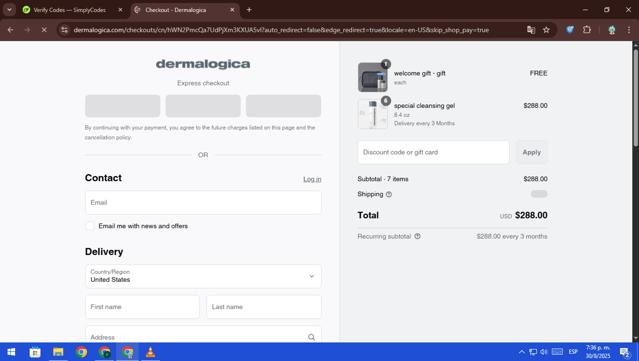Open active Chrome window on taskbar
Viewport: 639px width, 361px height.
128,352
